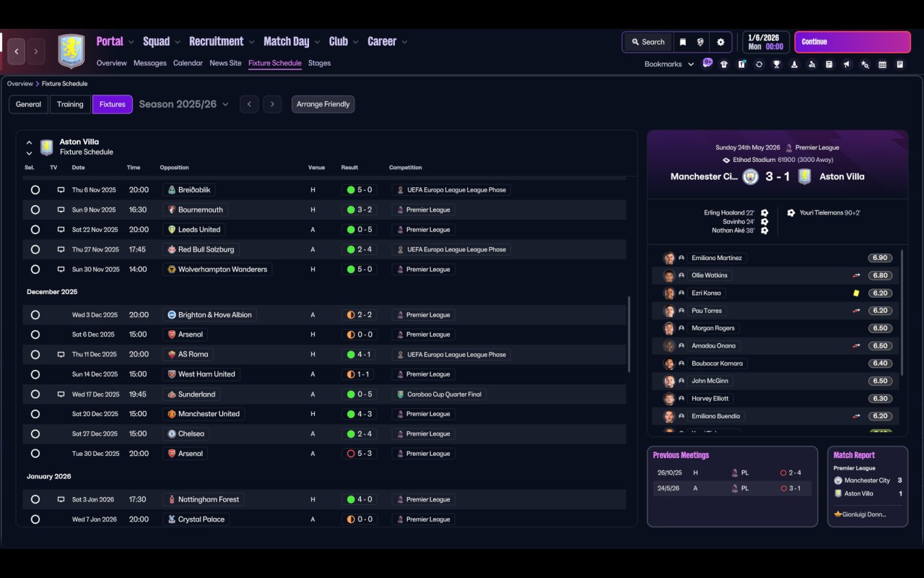Image resolution: width=924 pixels, height=578 pixels.
Task: Click the fixture list vertical scrollbar
Action: [x=629, y=333]
